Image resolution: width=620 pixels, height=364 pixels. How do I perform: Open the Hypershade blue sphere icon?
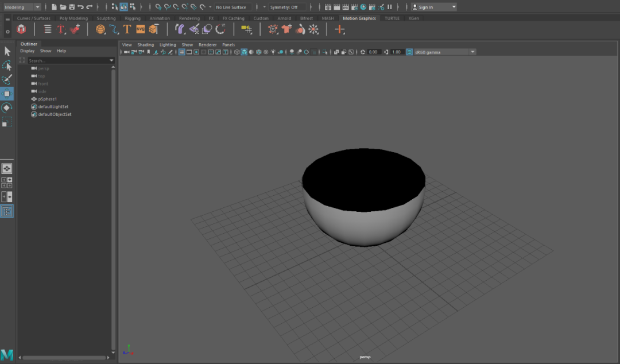point(363,7)
